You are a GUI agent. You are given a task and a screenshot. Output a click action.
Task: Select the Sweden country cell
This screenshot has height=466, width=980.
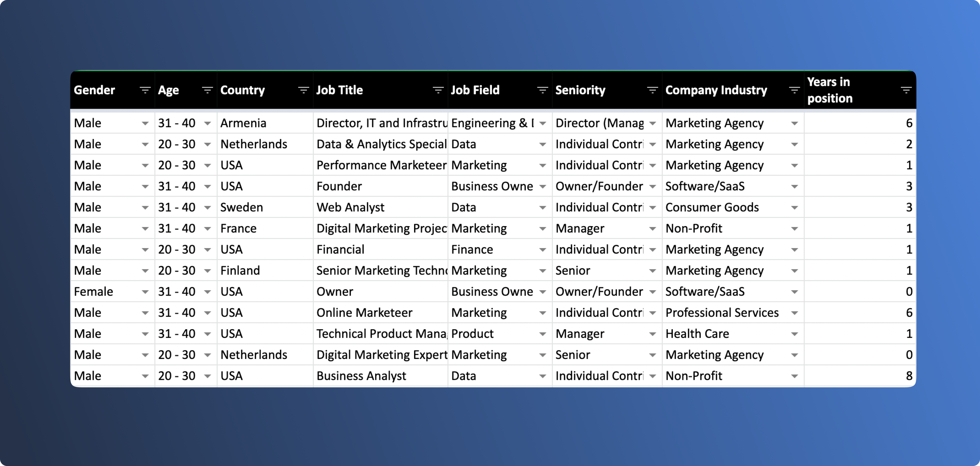click(265, 207)
